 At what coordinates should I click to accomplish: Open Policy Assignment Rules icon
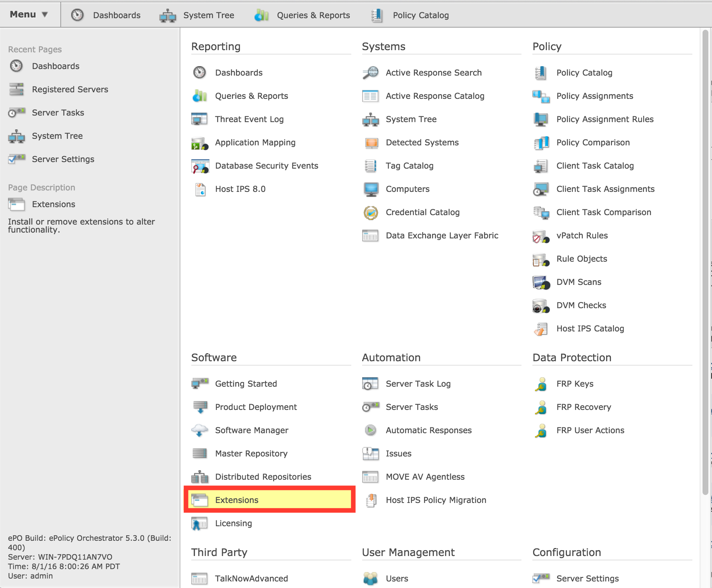(x=541, y=119)
